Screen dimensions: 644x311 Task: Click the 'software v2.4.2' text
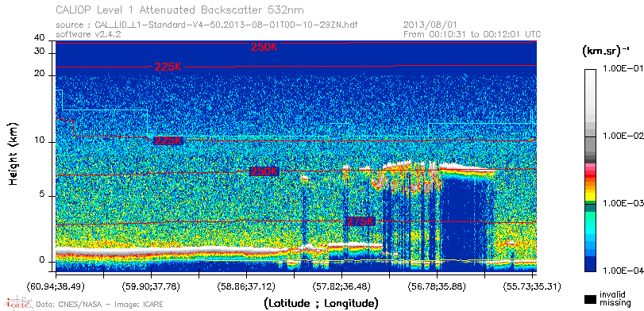[88, 34]
